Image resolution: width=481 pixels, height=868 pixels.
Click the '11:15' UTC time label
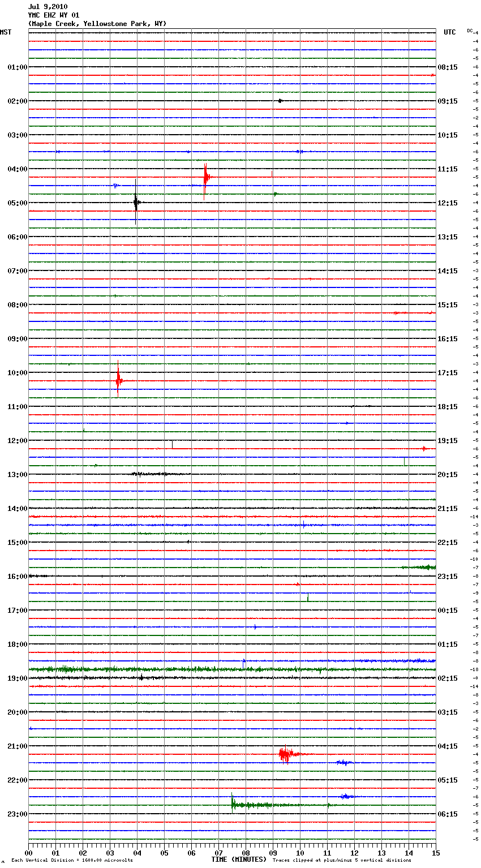(x=448, y=169)
